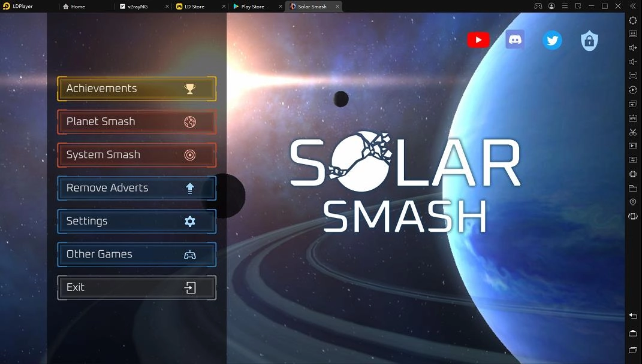Close the LD Store tab
Screen dimensions: 642x364
(224, 7)
